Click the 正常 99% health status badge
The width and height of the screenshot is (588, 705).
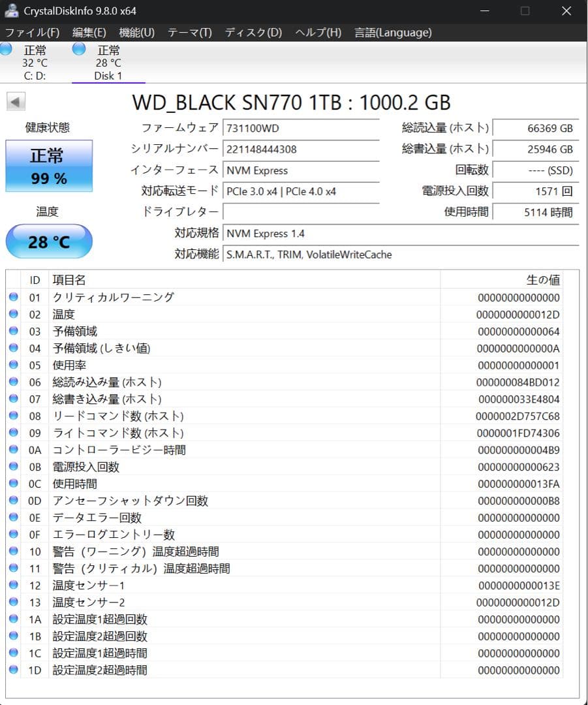(48, 165)
